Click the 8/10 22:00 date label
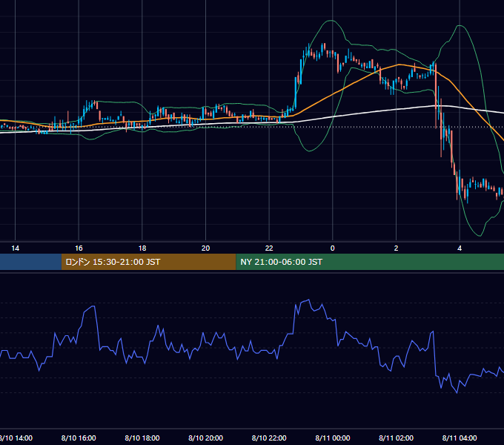 pos(269,438)
